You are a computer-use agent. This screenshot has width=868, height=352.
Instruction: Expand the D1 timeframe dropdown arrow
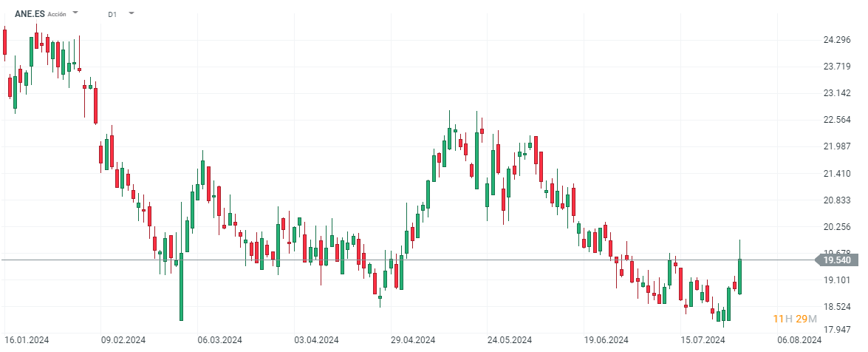pos(131,12)
